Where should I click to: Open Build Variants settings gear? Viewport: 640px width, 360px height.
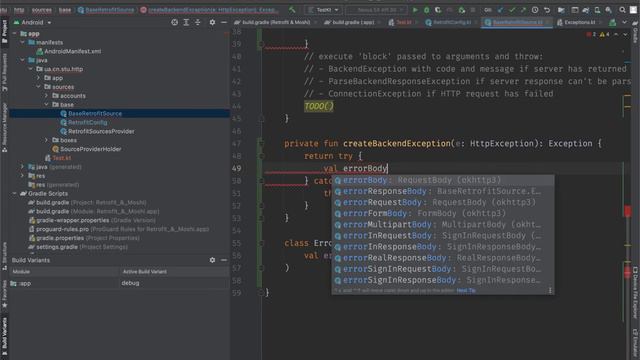tap(212, 260)
